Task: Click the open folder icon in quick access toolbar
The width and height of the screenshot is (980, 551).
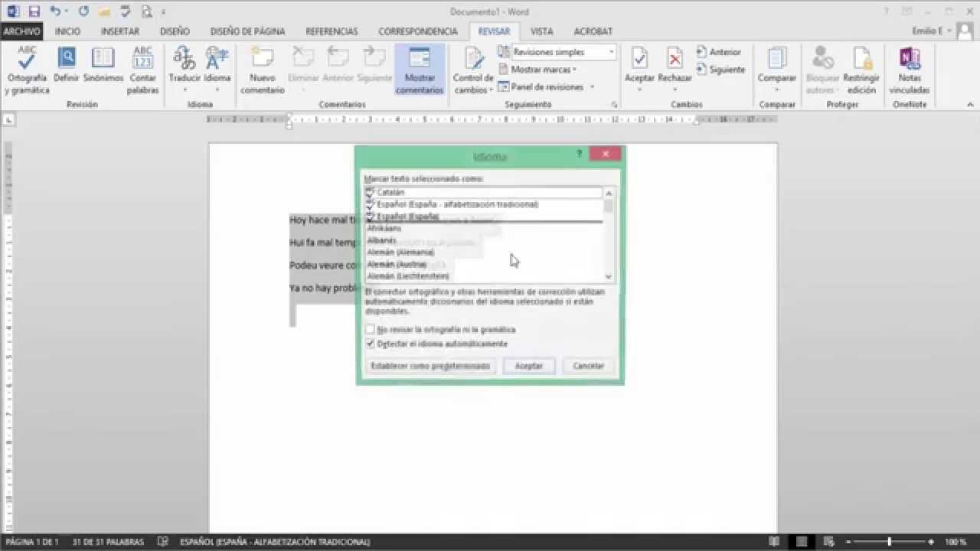Action: pos(105,11)
